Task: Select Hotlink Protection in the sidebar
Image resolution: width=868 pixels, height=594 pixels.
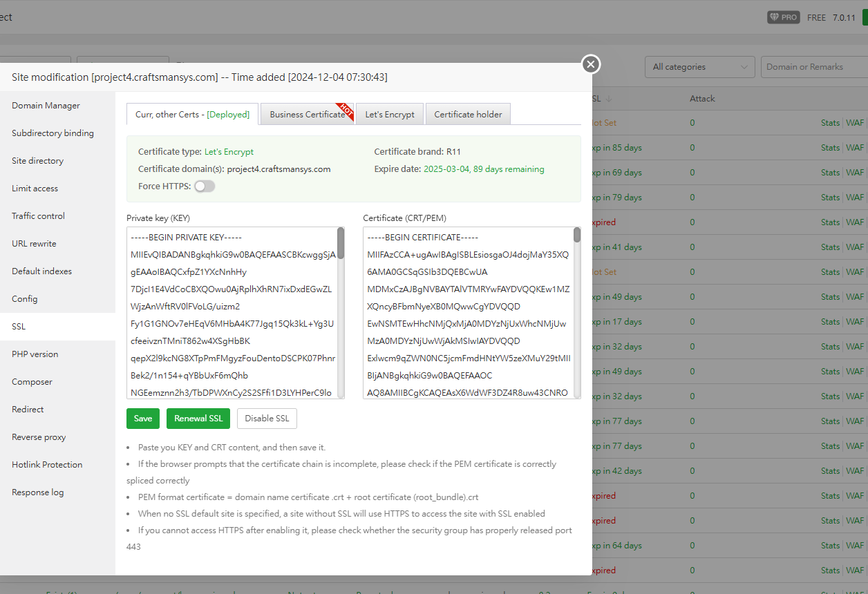Action: (47, 465)
